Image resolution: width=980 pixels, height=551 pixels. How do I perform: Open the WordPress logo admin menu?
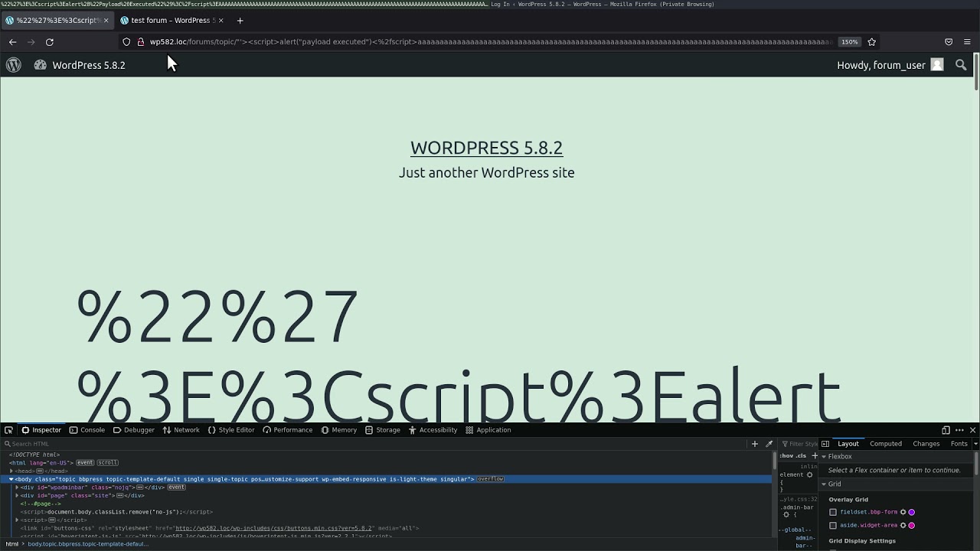coord(14,65)
